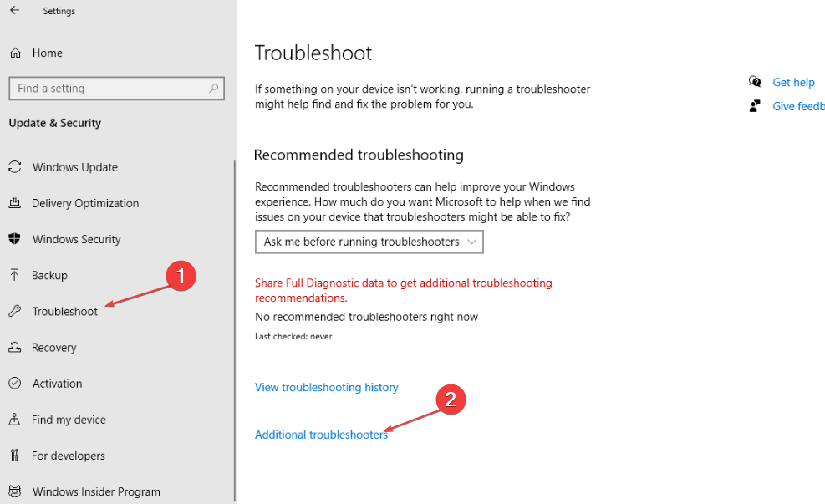
Task: Click the Settings window title text
Action: pyautogui.click(x=59, y=11)
